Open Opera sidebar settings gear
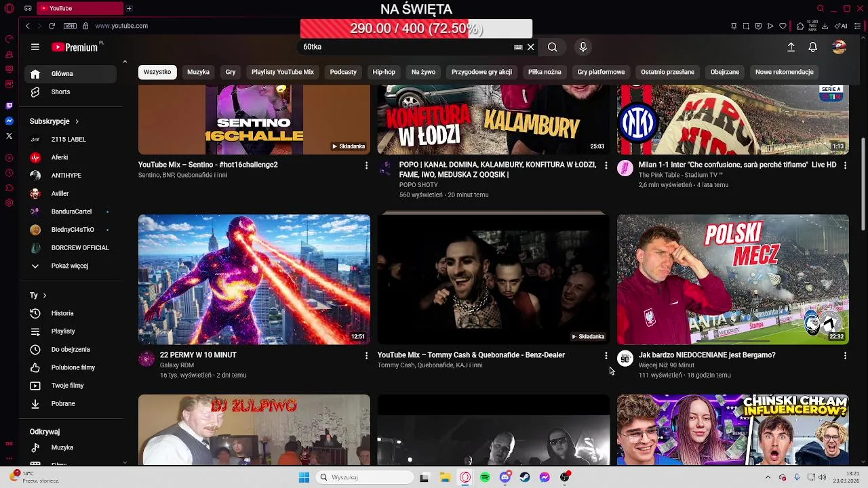This screenshot has width=868, height=488. coord(9,203)
